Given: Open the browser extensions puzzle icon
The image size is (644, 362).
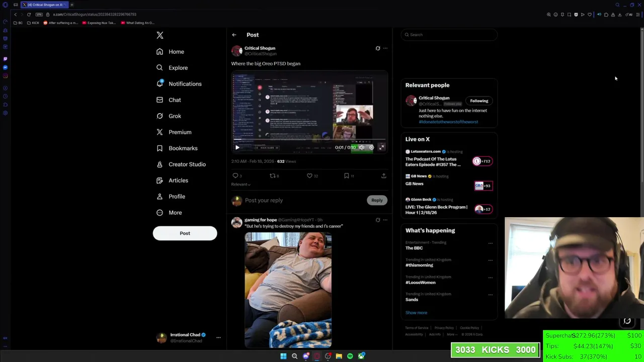Looking at the screenshot, I should [x=606, y=15].
